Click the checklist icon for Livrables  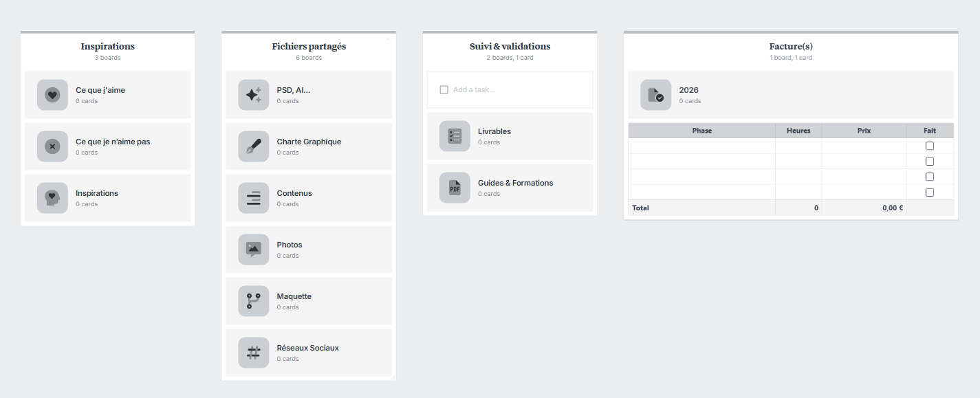point(455,136)
